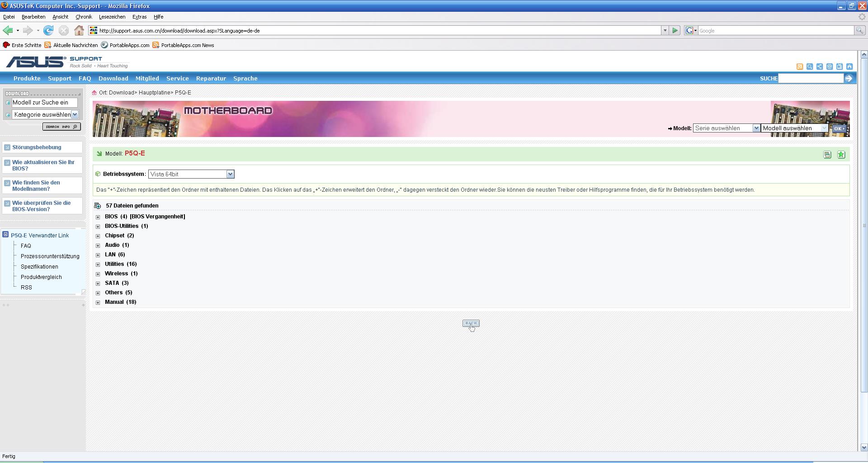
Task: Open the PortableApps.com News feed bookmark
Action: [x=183, y=45]
